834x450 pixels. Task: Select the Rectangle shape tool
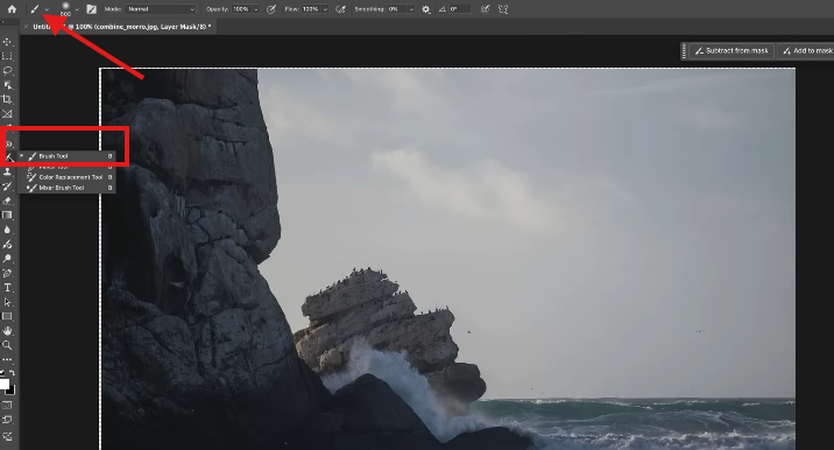click(7, 316)
